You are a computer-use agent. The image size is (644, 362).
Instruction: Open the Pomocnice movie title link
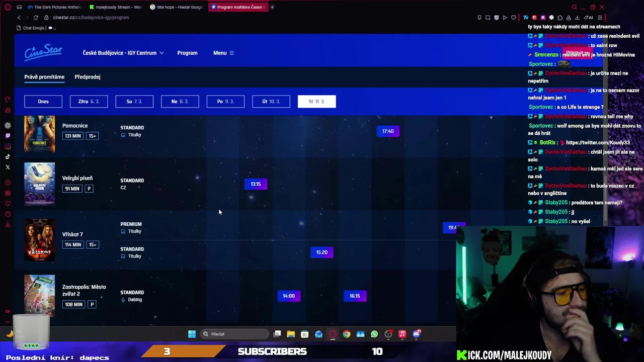(x=75, y=126)
